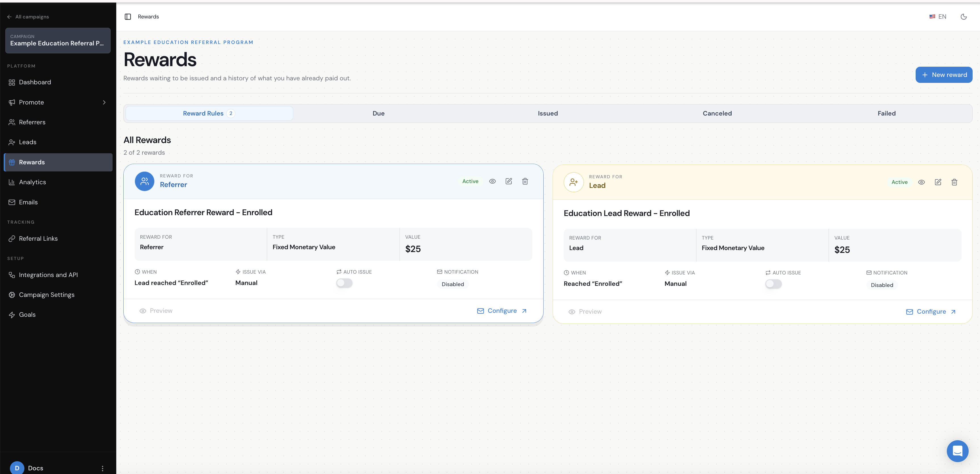The image size is (980, 474).
Task: Open Referral Links in the sidebar
Action: point(58,239)
